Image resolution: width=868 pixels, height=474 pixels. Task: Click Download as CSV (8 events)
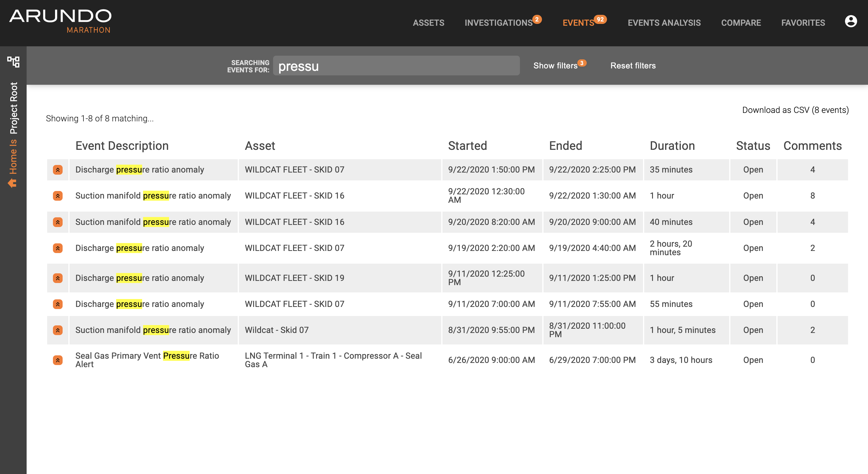[795, 110]
